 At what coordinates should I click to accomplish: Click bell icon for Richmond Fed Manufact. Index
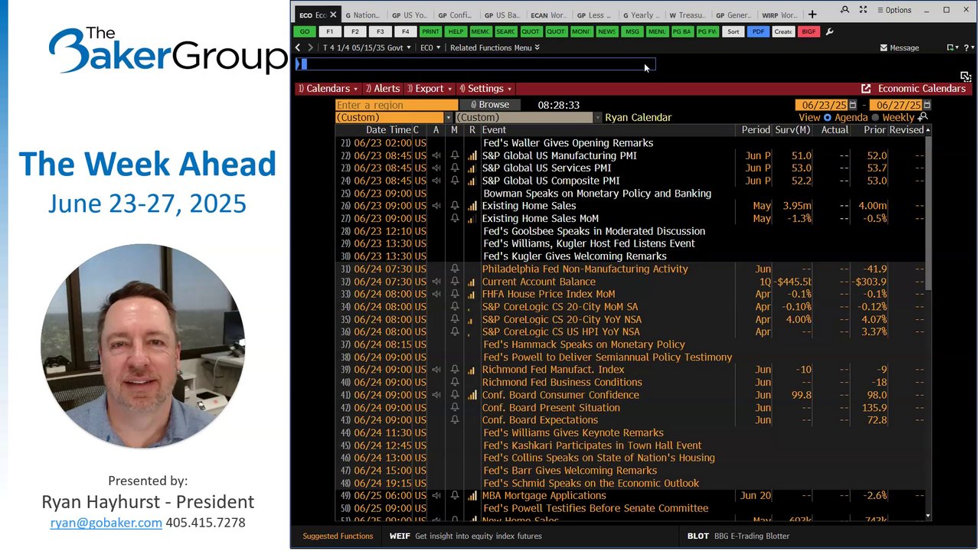point(454,370)
